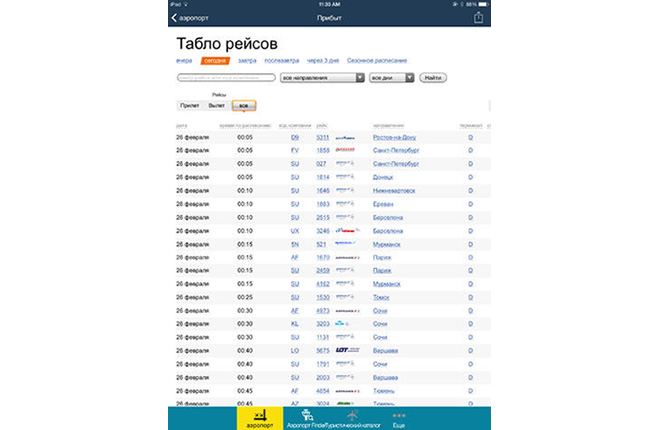The height and width of the screenshot is (430, 660).
Task: Select the Вылет departures filter
Action: 216,104
